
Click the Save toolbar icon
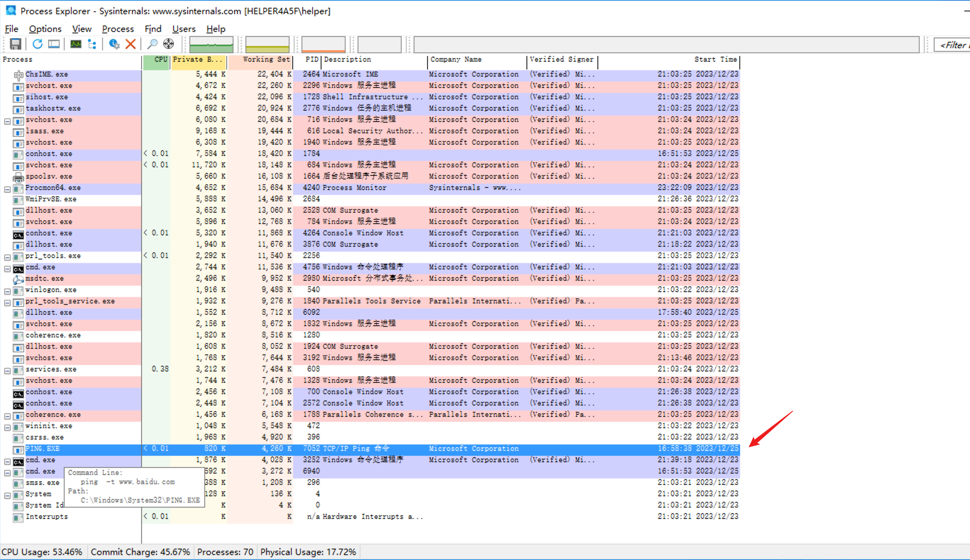(15, 44)
